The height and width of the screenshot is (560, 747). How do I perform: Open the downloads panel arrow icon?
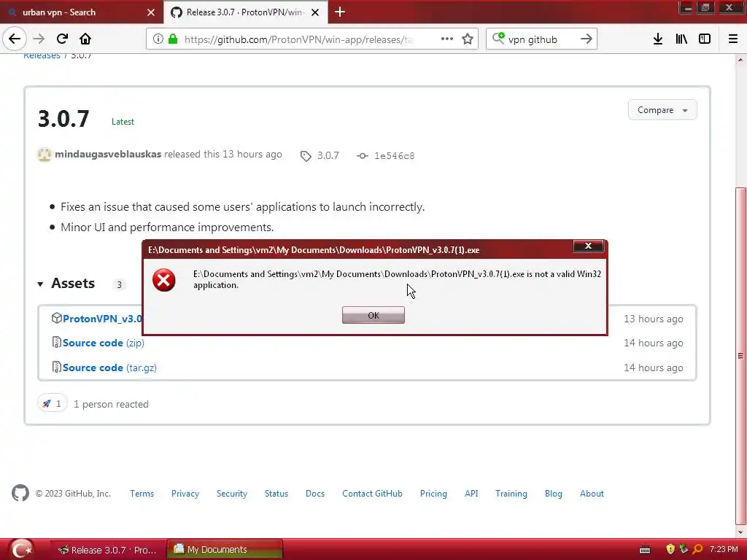pyautogui.click(x=658, y=39)
